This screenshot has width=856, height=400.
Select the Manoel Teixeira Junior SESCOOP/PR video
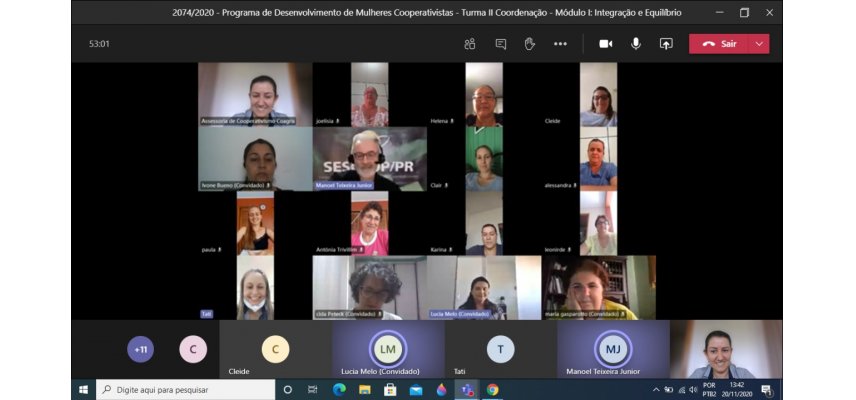(x=370, y=159)
